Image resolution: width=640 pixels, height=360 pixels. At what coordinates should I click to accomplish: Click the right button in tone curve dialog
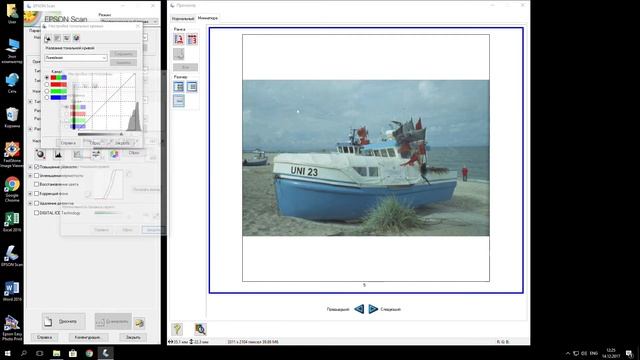click(122, 143)
